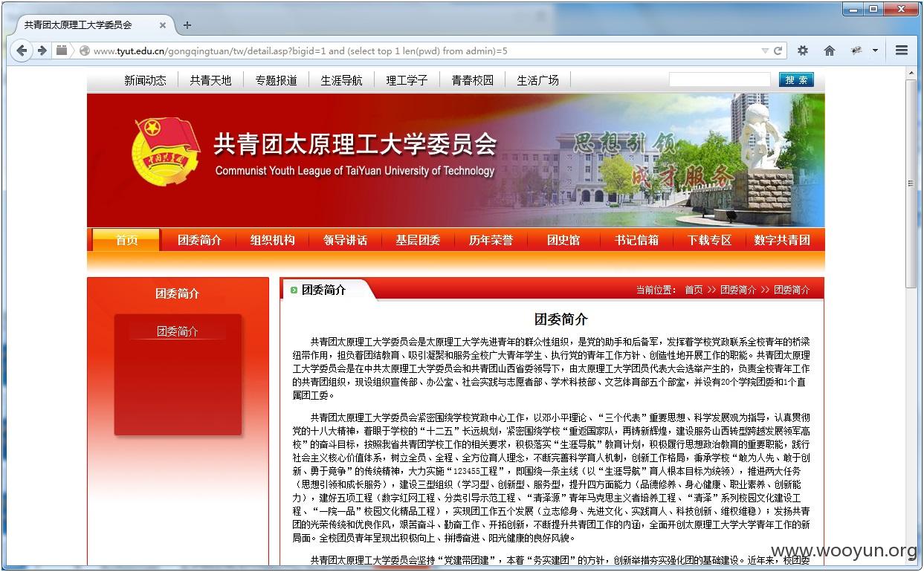Select 首页 in the orange menu bar
Image resolution: width=924 pixels, height=572 pixels.
point(126,240)
